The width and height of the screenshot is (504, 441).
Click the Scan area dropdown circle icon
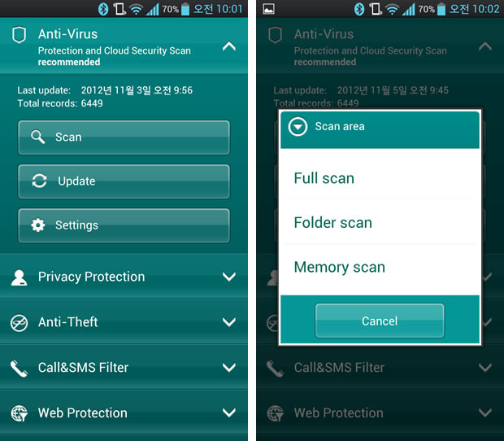coord(298,127)
